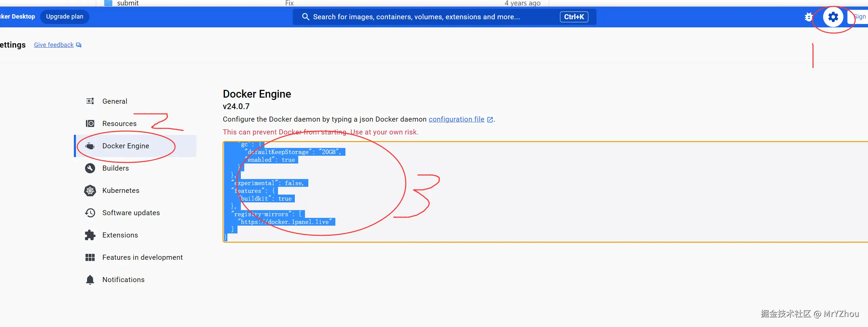Image resolution: width=868 pixels, height=327 pixels.
Task: Click the submit folder name in background window
Action: (128, 3)
